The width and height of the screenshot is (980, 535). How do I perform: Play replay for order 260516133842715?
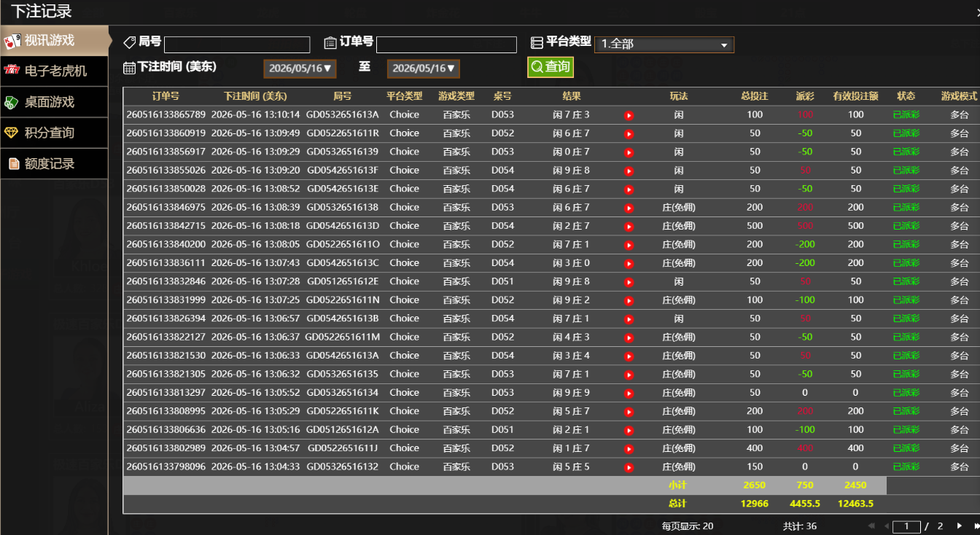pos(629,227)
